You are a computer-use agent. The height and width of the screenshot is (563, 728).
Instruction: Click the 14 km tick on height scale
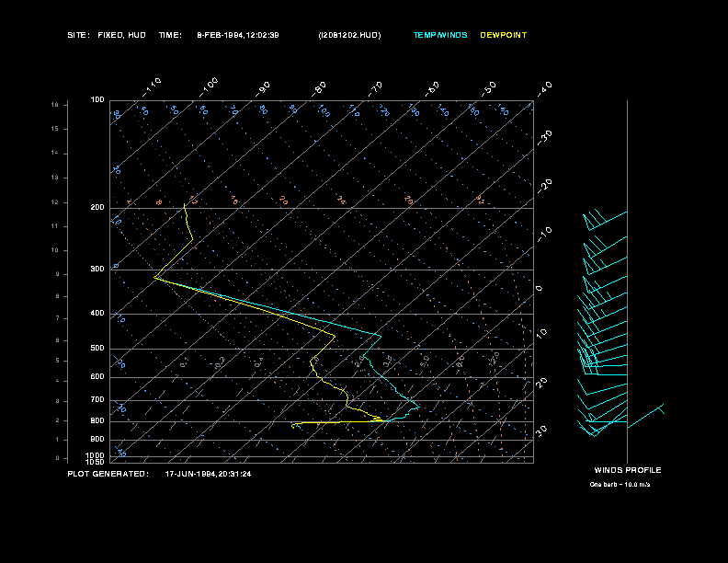point(55,153)
